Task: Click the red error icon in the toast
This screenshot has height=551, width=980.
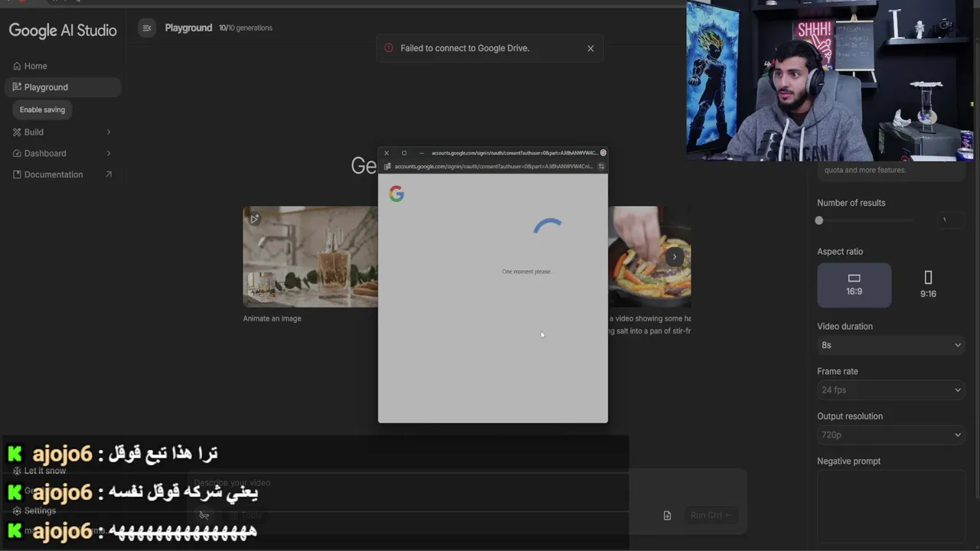Action: pyautogui.click(x=389, y=48)
